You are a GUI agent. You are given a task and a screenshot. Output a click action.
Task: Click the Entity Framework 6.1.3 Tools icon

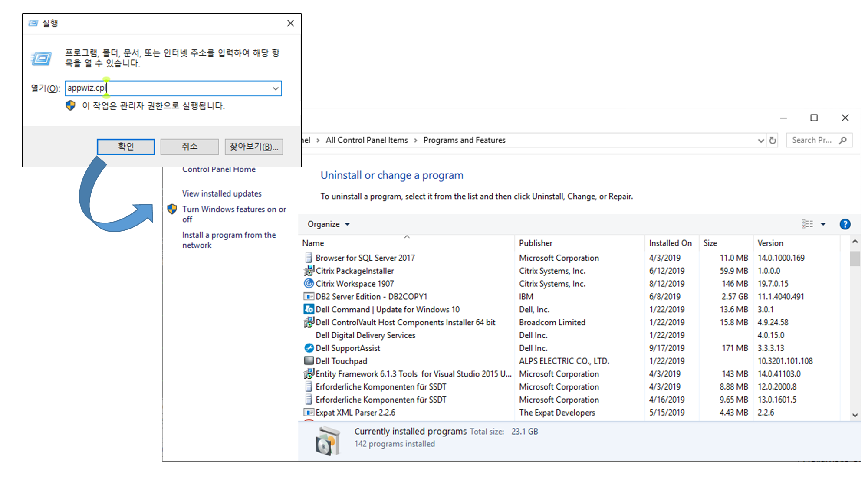point(309,373)
